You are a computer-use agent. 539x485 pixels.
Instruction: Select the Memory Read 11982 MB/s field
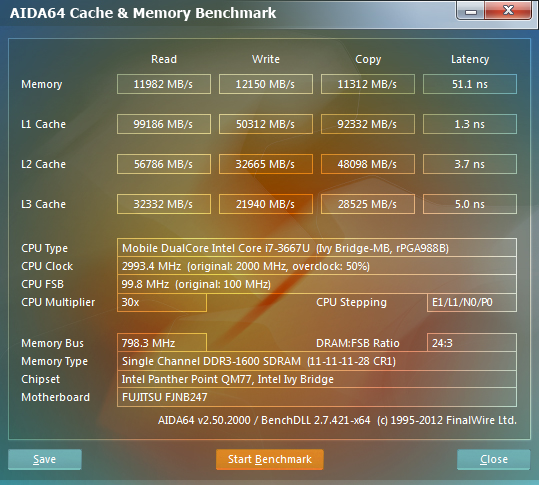click(164, 84)
